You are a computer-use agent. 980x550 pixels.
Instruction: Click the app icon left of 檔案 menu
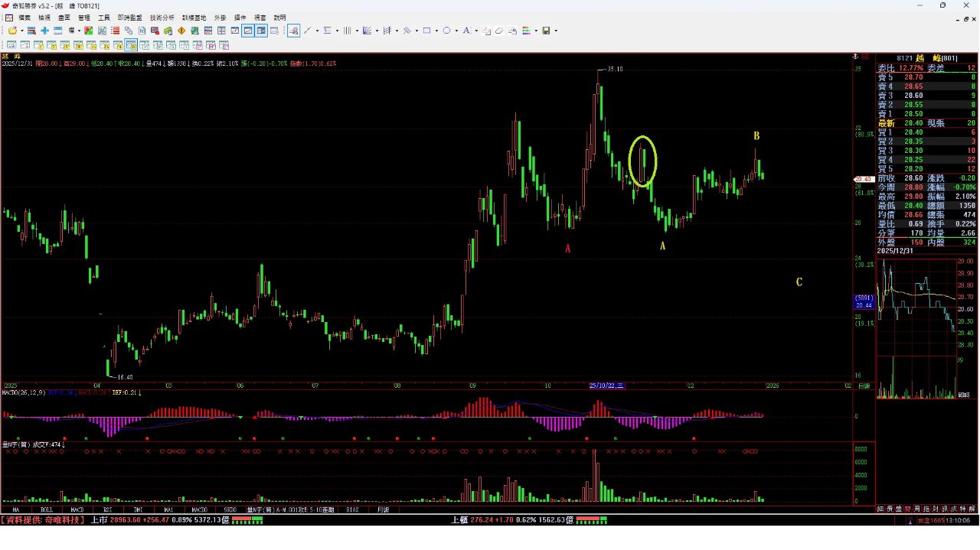pyautogui.click(x=9, y=17)
